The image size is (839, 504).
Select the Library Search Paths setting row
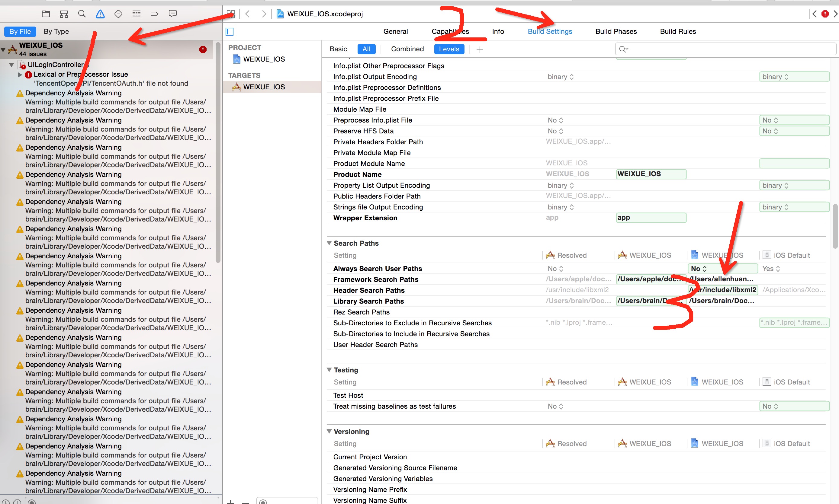pos(576,301)
